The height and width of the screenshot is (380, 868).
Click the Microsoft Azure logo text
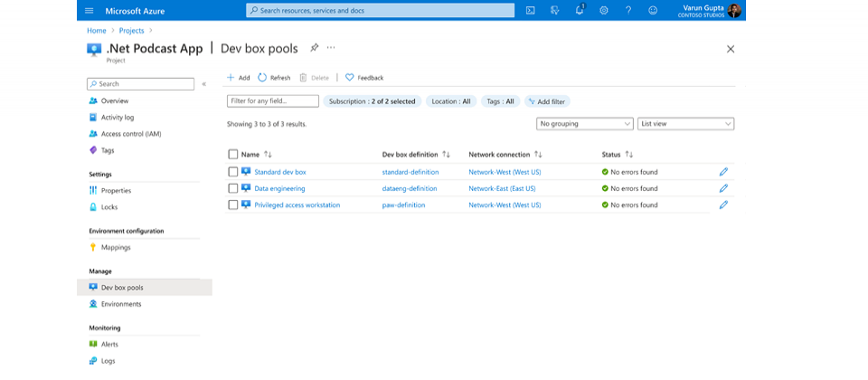[135, 11]
